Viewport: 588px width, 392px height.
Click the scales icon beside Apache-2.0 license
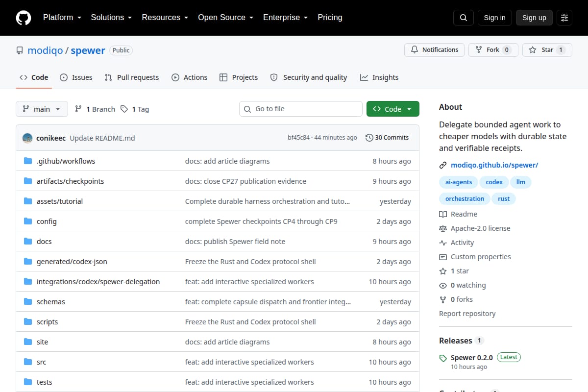(x=443, y=228)
